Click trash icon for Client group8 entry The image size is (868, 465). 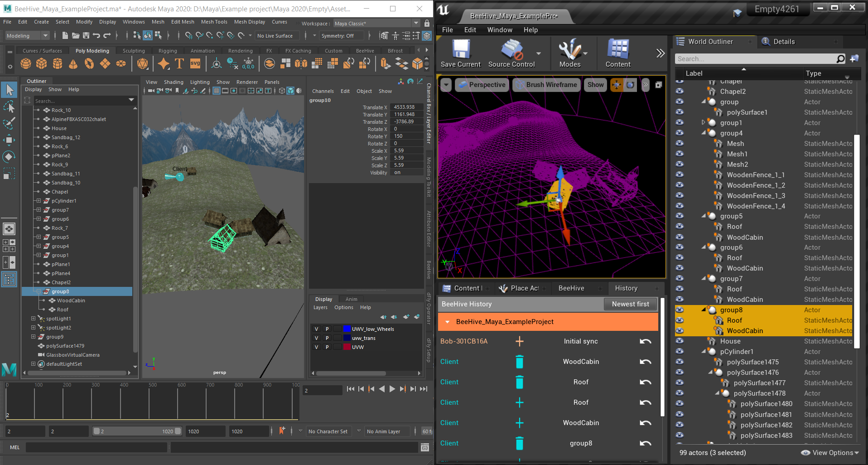(520, 443)
